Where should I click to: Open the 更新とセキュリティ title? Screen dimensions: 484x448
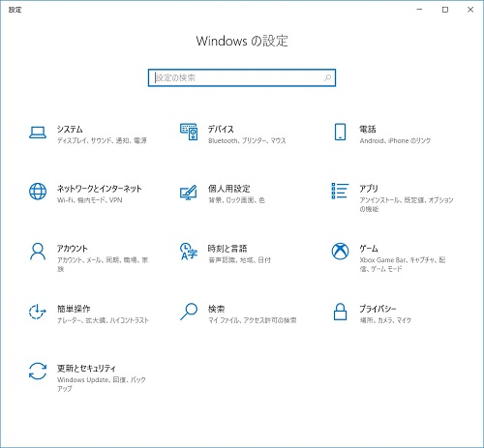pyautogui.click(x=86, y=368)
